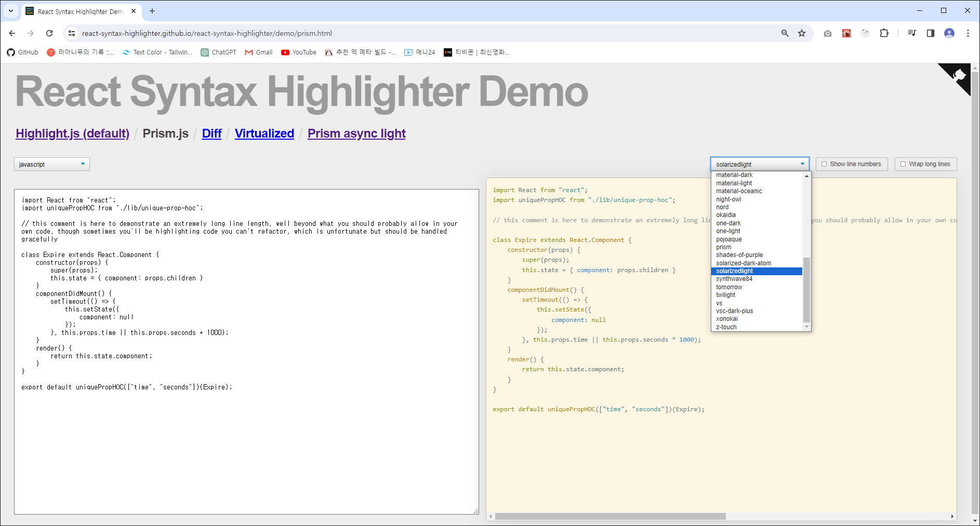The width and height of the screenshot is (980, 526).
Task: Open the Prism async light link
Action: (356, 133)
